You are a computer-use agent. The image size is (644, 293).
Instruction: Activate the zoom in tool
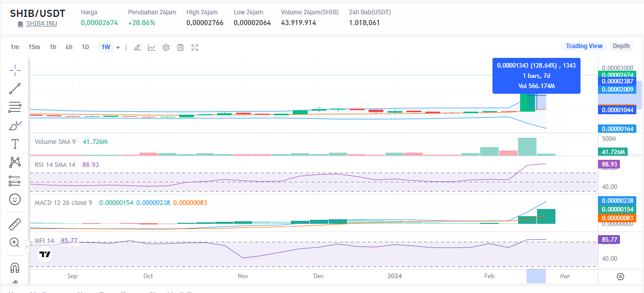point(15,243)
